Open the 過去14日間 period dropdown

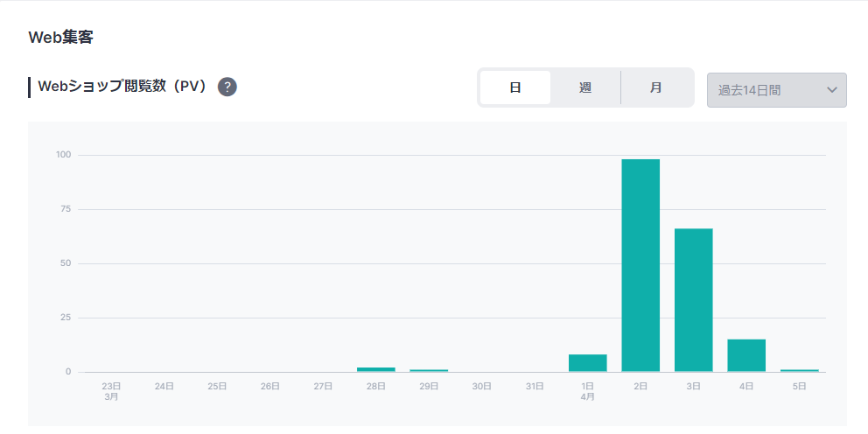coord(777,90)
